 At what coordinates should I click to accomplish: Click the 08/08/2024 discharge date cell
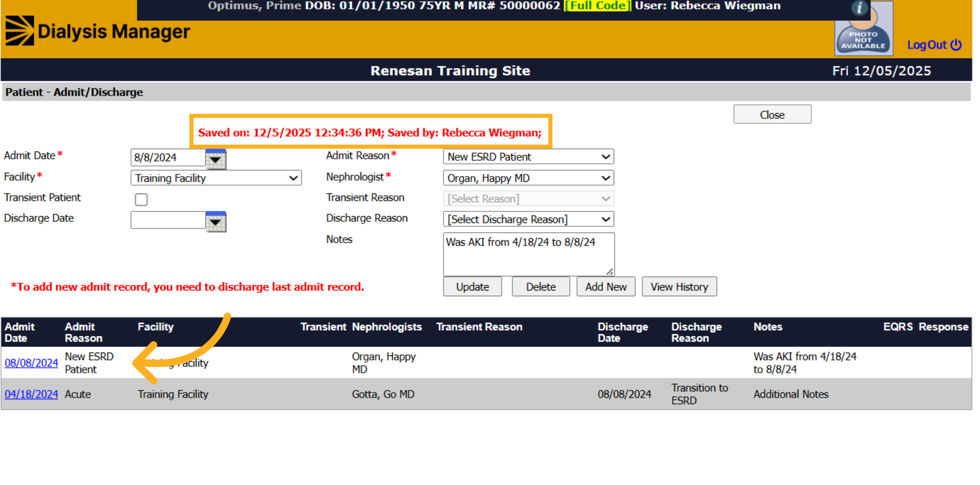(x=624, y=394)
